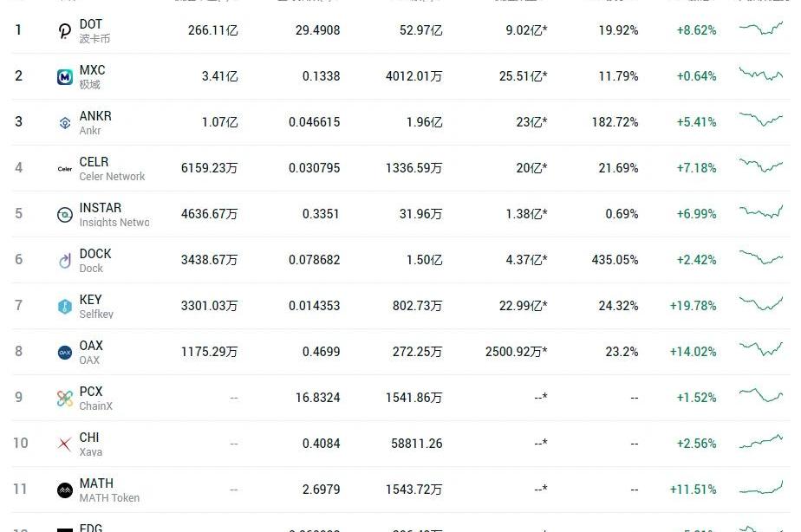Click the KEY Selfkey logo icon

click(x=65, y=307)
